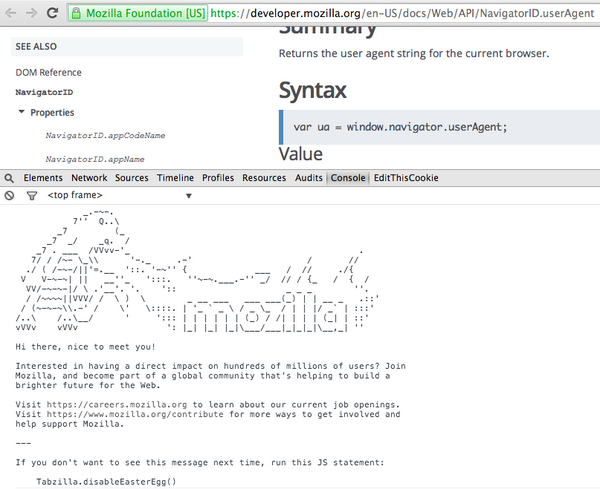
Task: Go back with the browser back arrow
Action: click(10, 13)
